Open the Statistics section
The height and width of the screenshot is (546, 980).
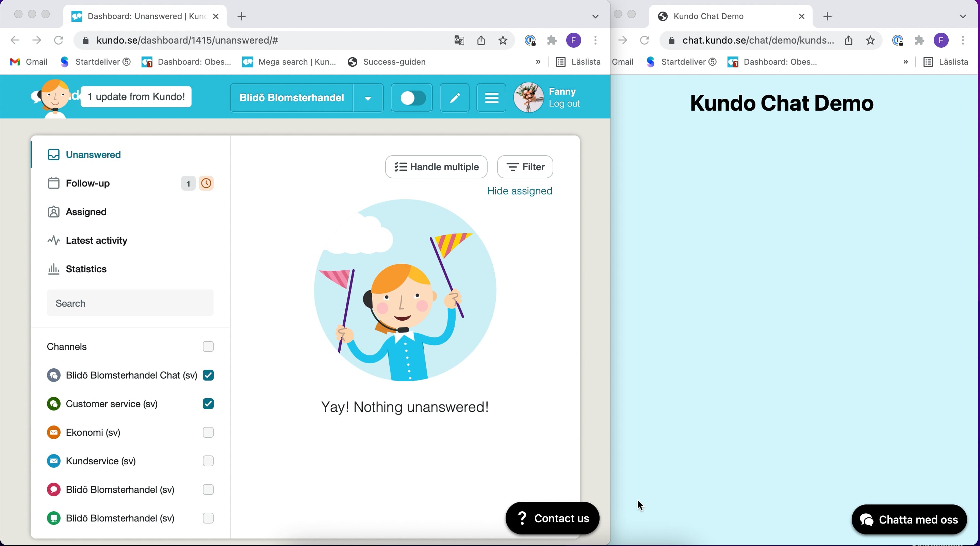[x=77, y=269]
